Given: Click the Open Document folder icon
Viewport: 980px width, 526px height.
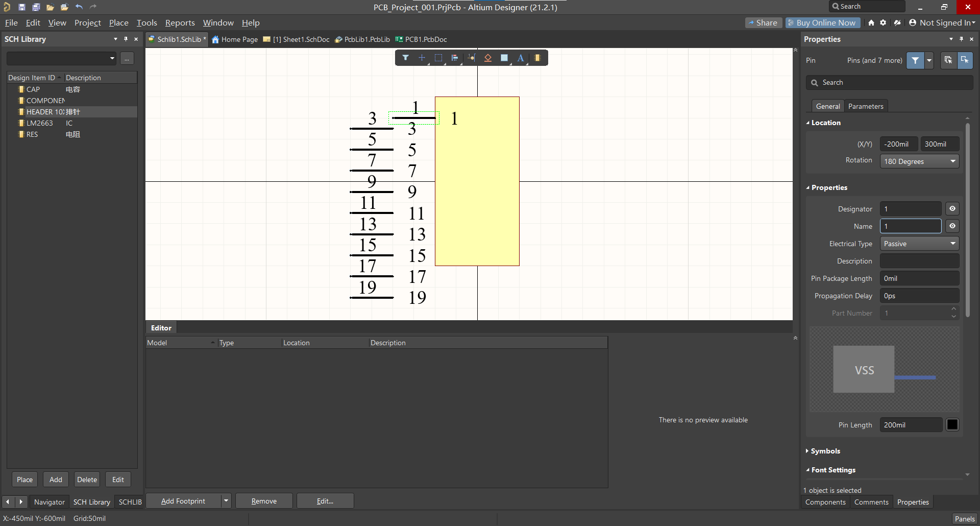Looking at the screenshot, I should [50, 7].
